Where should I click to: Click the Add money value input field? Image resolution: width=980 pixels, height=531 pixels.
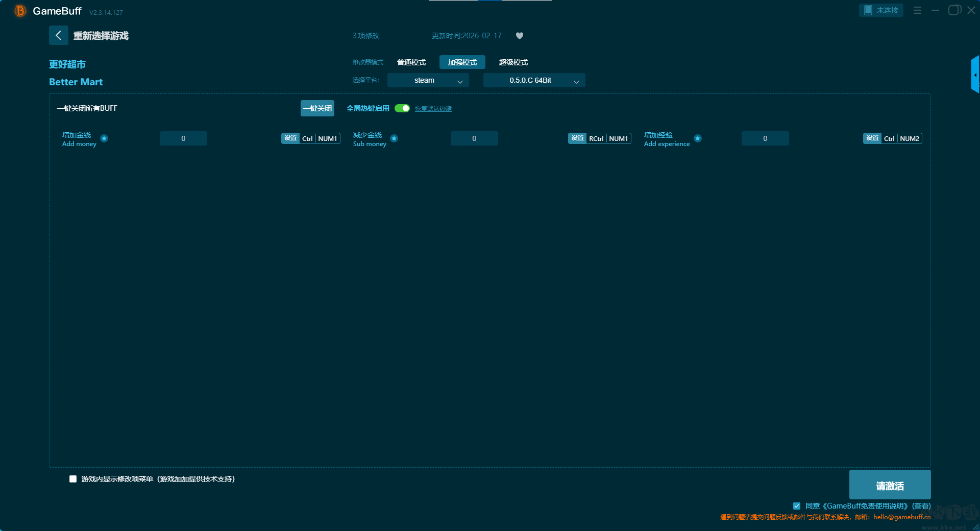point(183,138)
